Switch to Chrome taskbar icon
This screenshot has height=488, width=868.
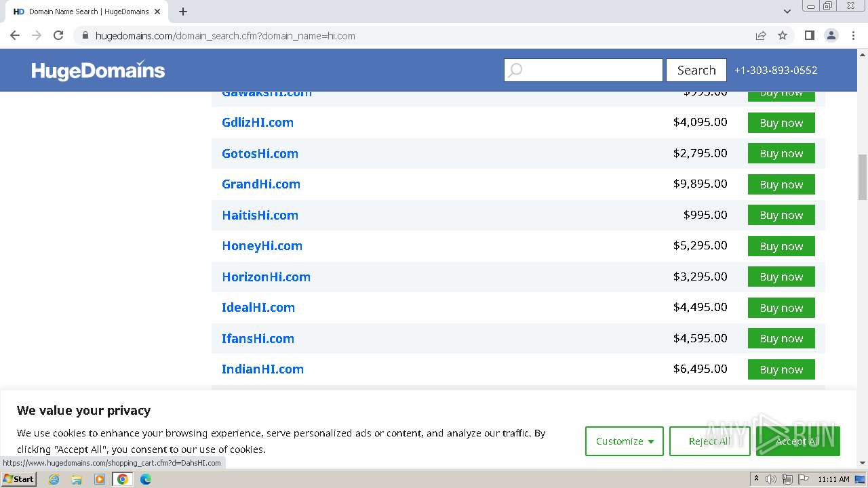[x=123, y=479]
